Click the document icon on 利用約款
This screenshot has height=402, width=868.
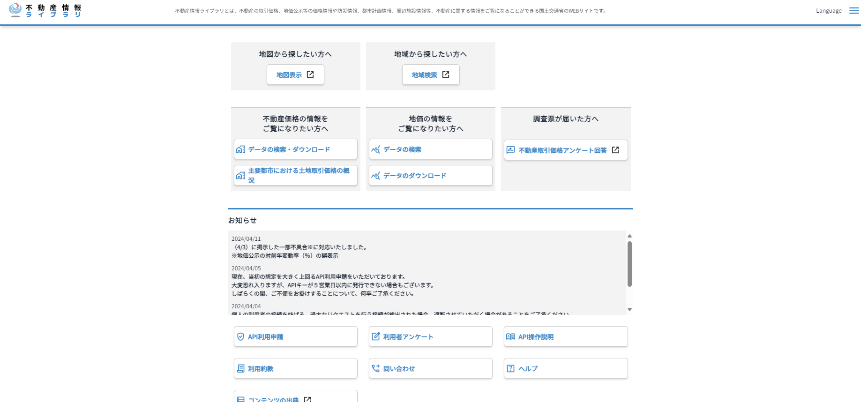point(240,369)
